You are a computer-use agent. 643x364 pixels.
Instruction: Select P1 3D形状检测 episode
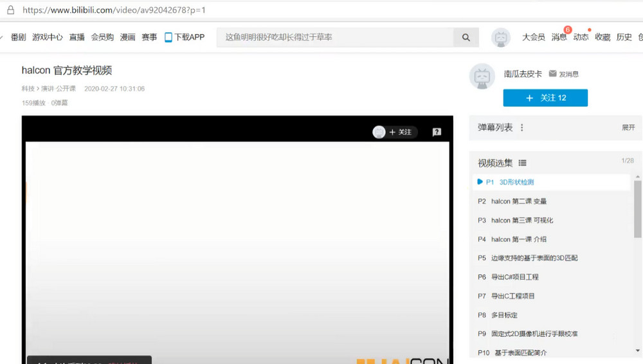[552, 182]
